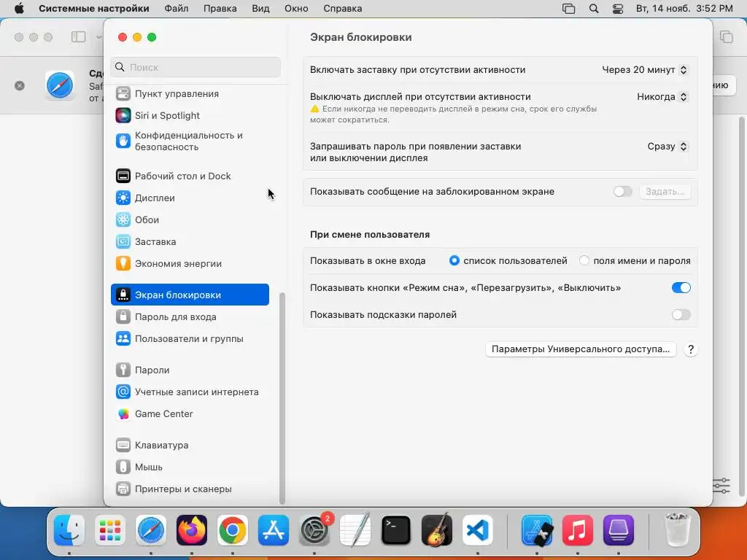
Task: Toggle Показывать кнопки «Режим сна» switch
Action: pyautogui.click(x=681, y=287)
